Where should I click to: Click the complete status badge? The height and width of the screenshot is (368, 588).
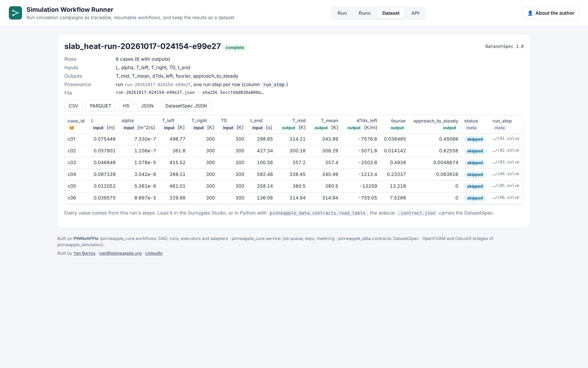point(235,47)
